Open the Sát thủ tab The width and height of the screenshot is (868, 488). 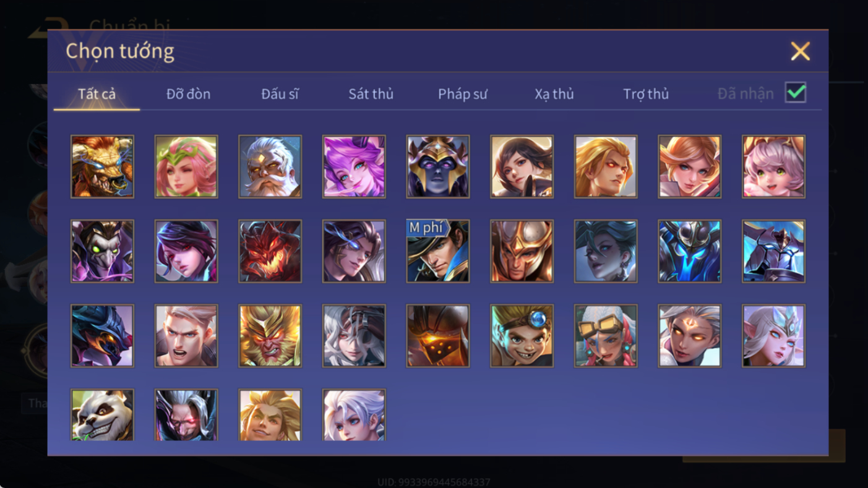371,94
